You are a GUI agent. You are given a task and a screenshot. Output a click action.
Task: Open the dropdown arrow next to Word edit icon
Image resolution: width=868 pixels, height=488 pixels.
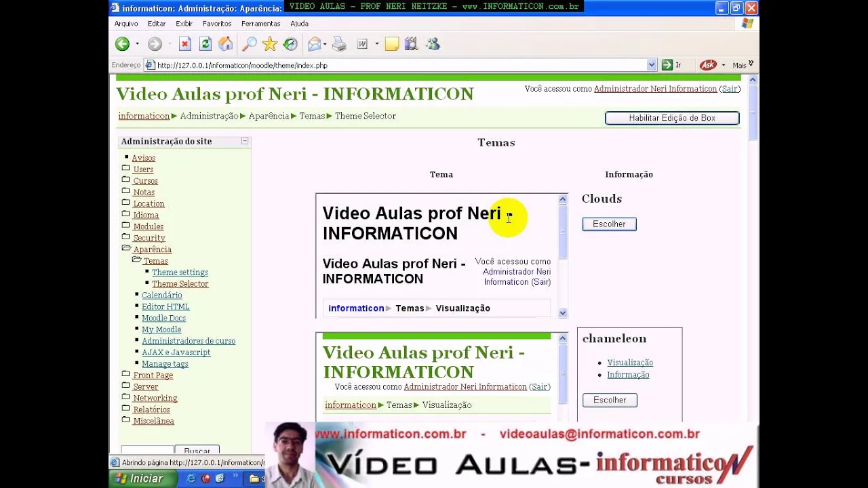(376, 44)
